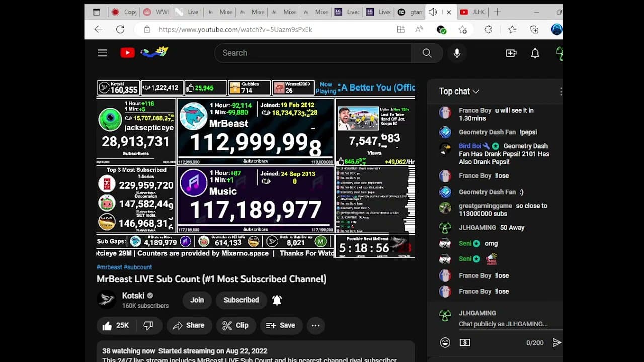
Task: Click greatgaminggame's chat message
Action: pyautogui.click(x=503, y=209)
